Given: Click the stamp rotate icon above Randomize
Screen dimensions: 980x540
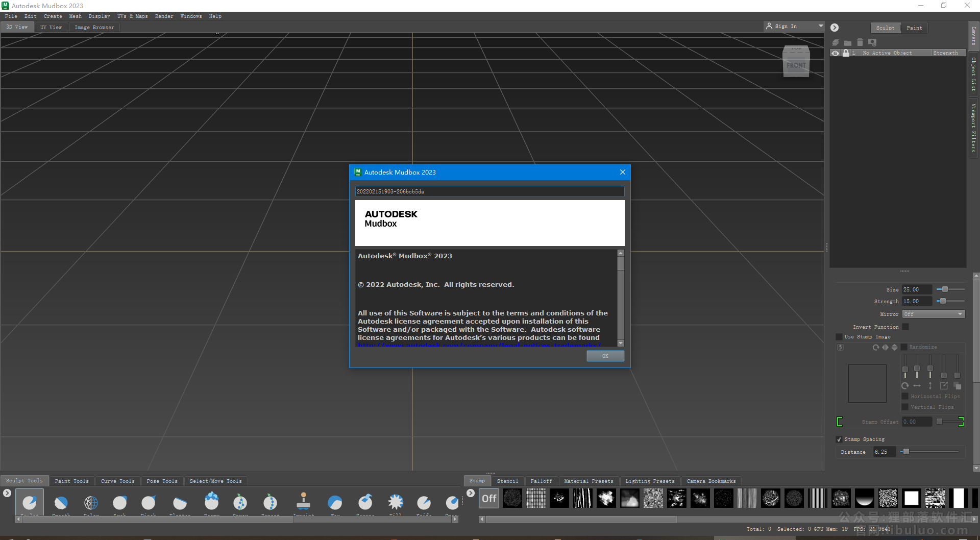Looking at the screenshot, I should (876, 347).
